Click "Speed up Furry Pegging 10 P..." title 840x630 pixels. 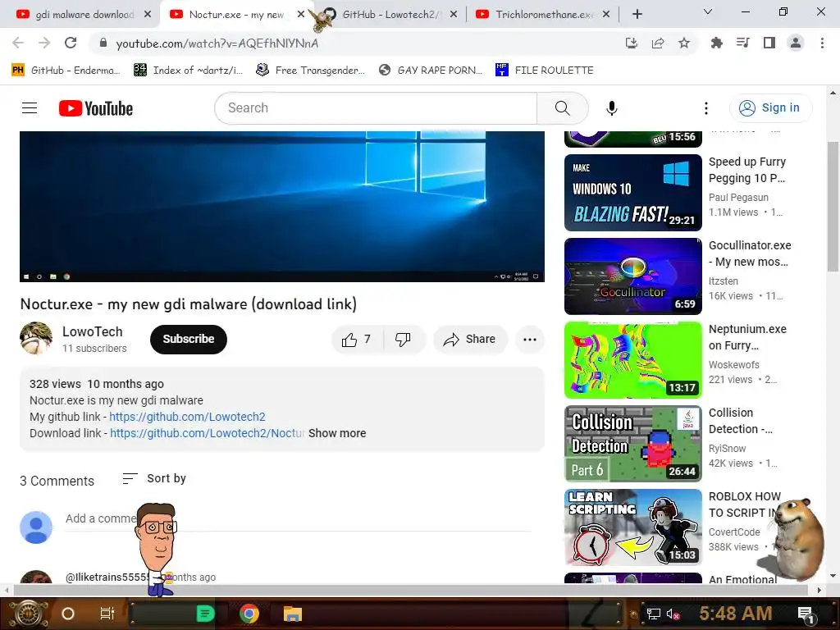(746, 170)
